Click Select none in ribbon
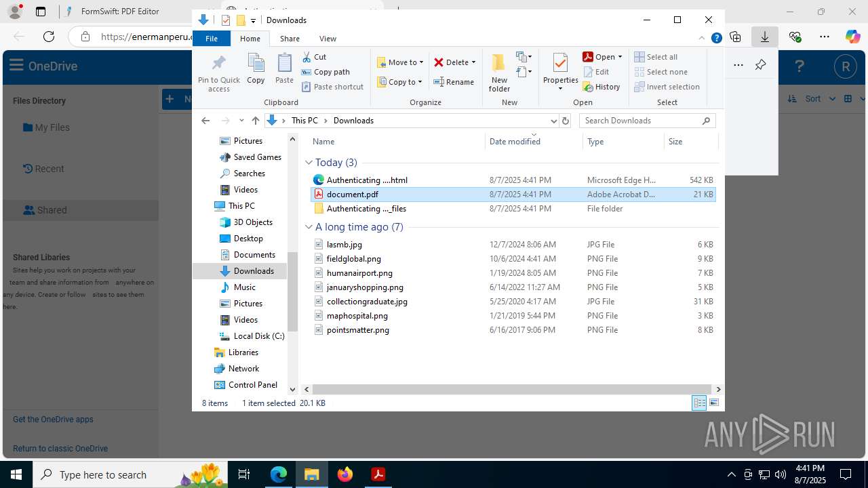The image size is (868, 488). pyautogui.click(x=660, y=72)
